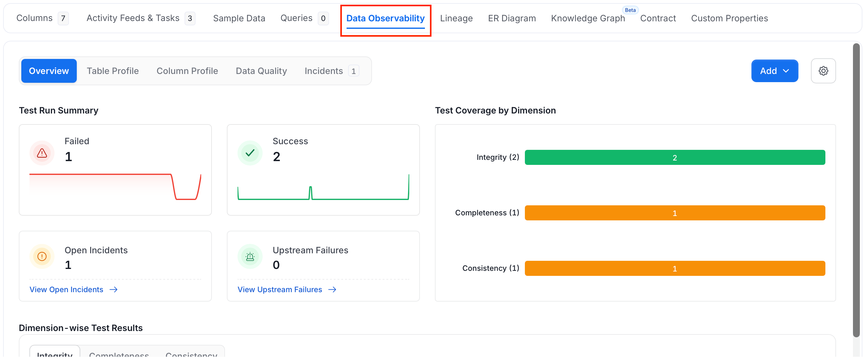Click the View Open Incidents link
This screenshot has width=868, height=363.
pos(66,290)
